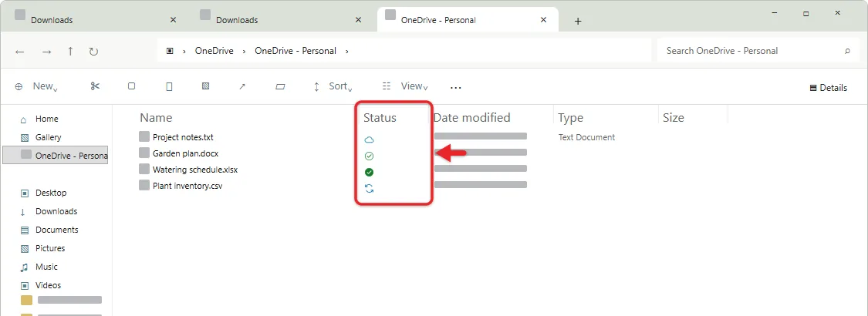Close the OneDrive - Personal tab
The height and width of the screenshot is (316, 868).
point(544,19)
